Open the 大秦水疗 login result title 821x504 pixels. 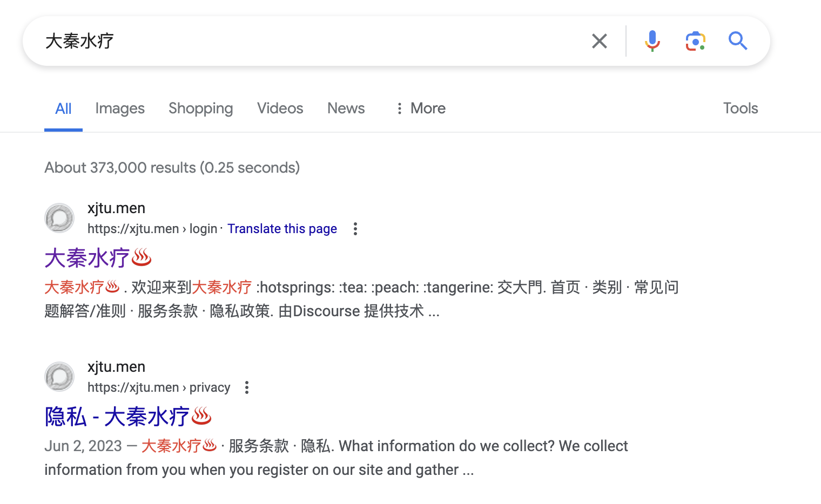click(98, 258)
